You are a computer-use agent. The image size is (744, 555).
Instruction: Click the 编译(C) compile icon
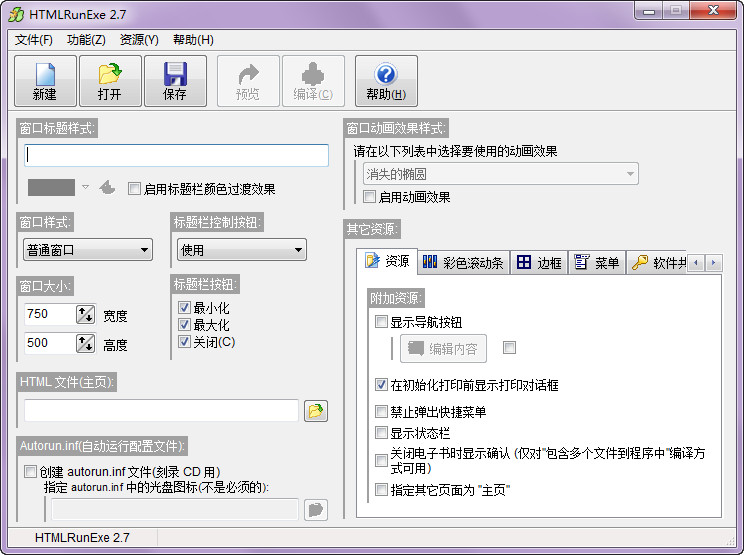[x=313, y=81]
